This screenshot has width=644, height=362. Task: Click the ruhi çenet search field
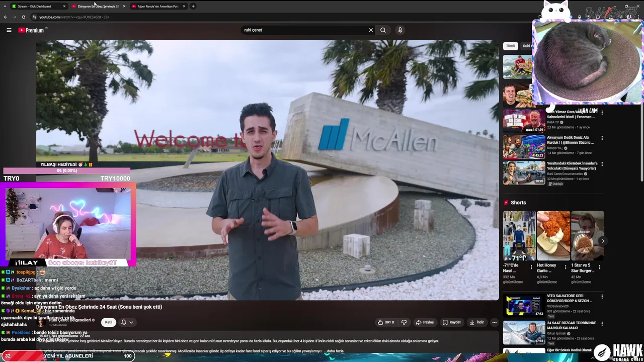point(304,30)
